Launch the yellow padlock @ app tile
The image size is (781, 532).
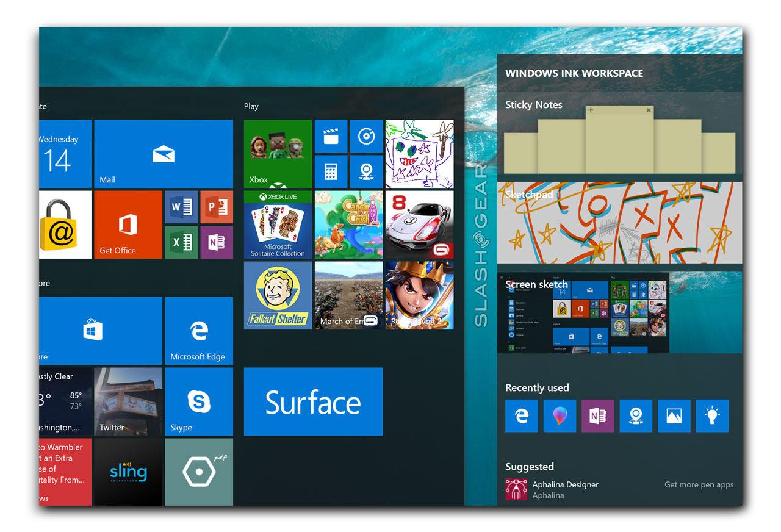pos(65,225)
